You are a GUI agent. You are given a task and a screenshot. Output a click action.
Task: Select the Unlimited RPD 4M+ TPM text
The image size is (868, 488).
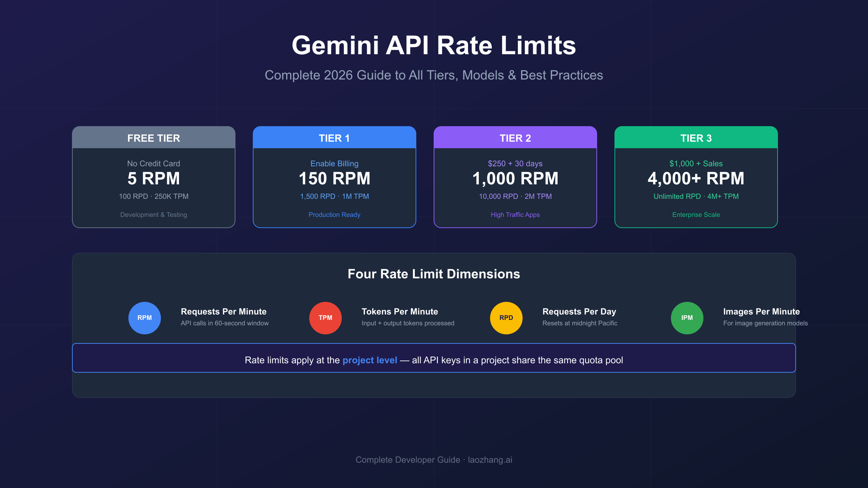pyautogui.click(x=696, y=196)
